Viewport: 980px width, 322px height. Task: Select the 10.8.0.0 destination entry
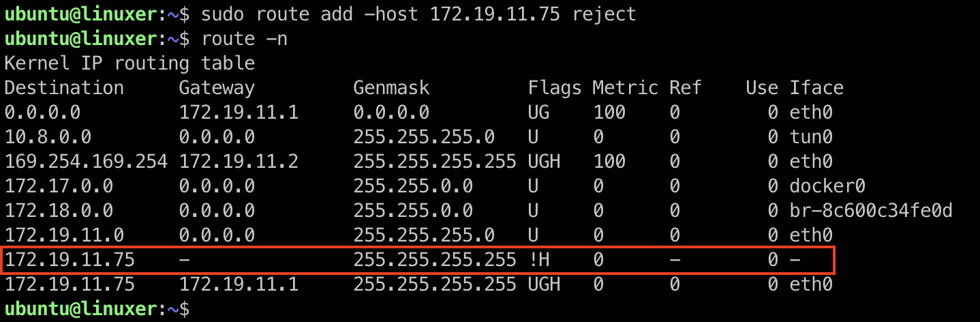pos(48,137)
